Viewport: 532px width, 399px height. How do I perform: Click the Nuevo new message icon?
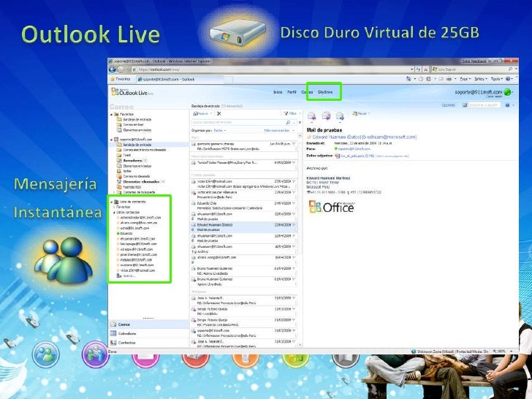[195, 114]
